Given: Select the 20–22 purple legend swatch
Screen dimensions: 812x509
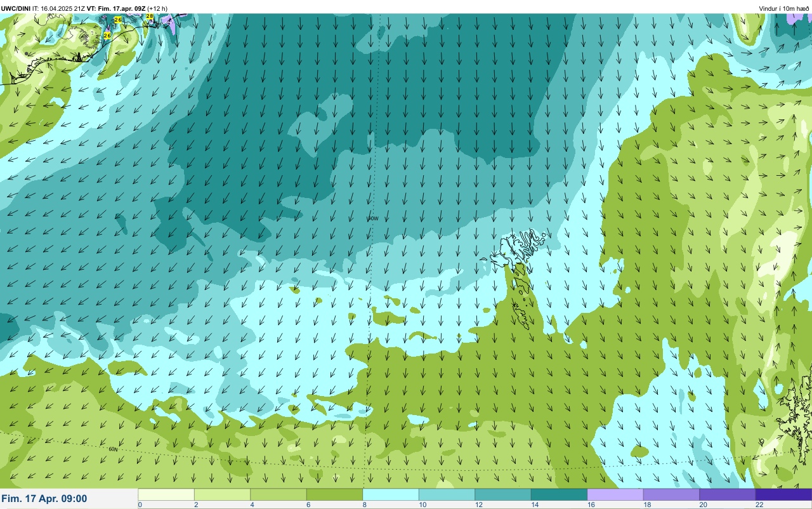Looking at the screenshot, I should pos(728,494).
